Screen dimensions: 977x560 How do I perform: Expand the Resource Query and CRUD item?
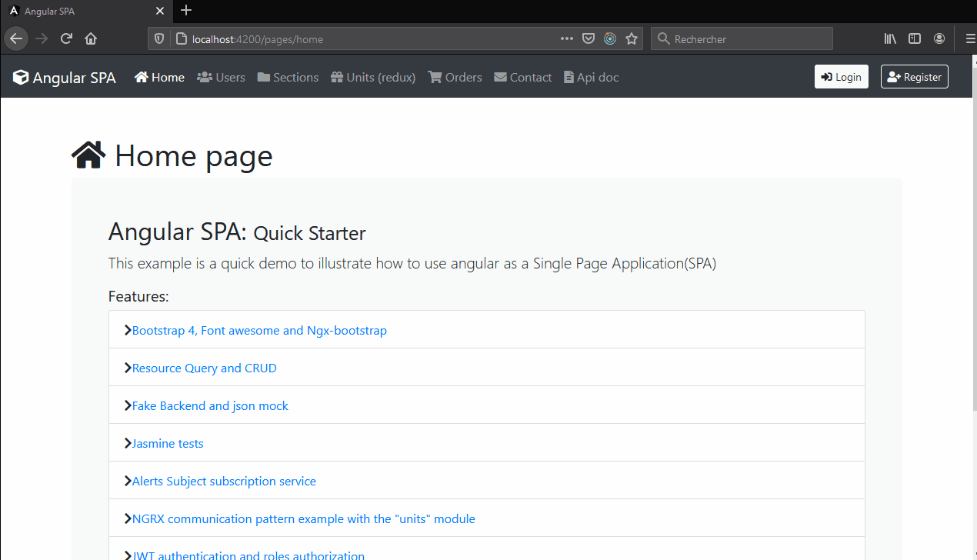204,368
